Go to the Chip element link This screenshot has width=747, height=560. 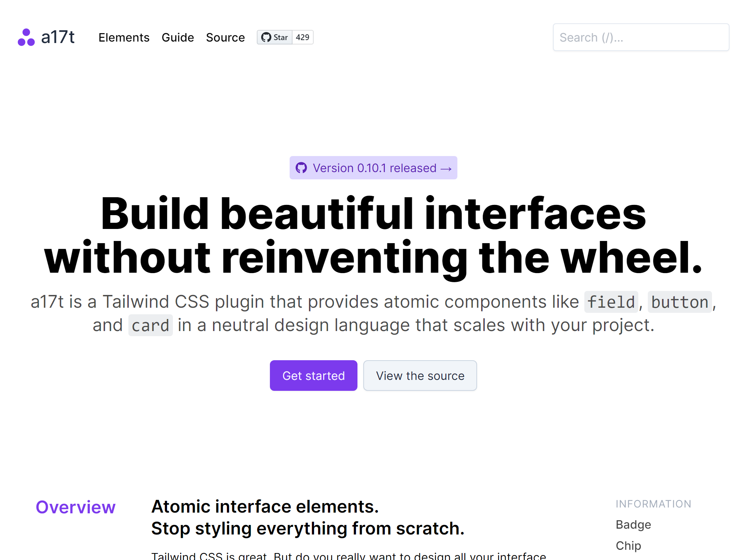(628, 545)
